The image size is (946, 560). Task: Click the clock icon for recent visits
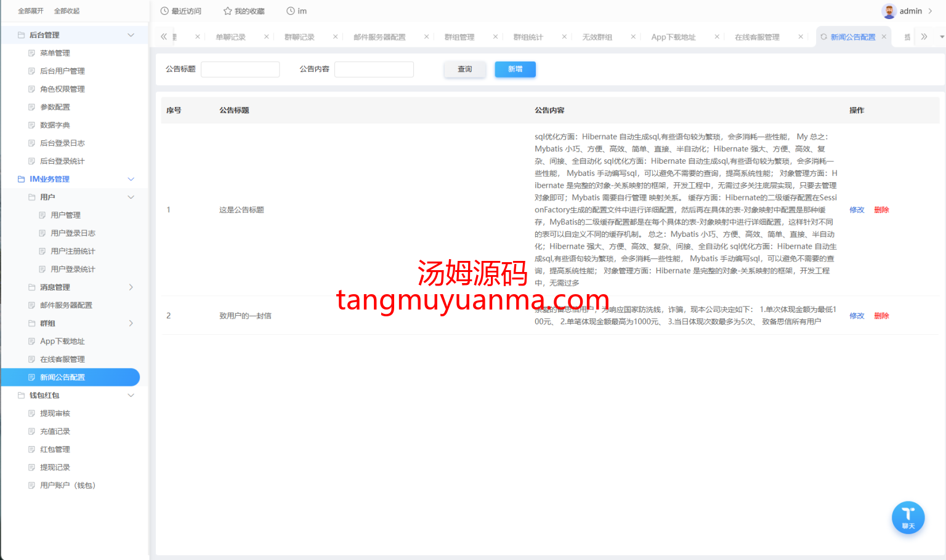(164, 11)
